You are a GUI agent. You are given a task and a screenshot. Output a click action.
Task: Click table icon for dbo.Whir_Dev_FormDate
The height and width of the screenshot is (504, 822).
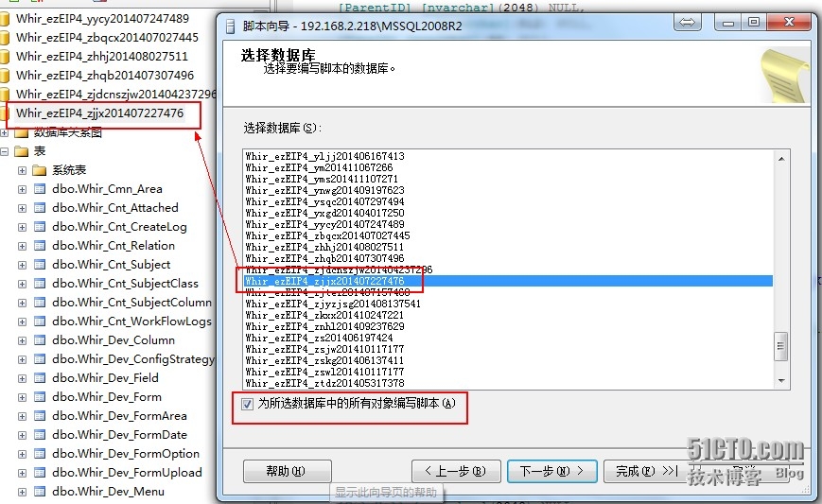pos(40,435)
